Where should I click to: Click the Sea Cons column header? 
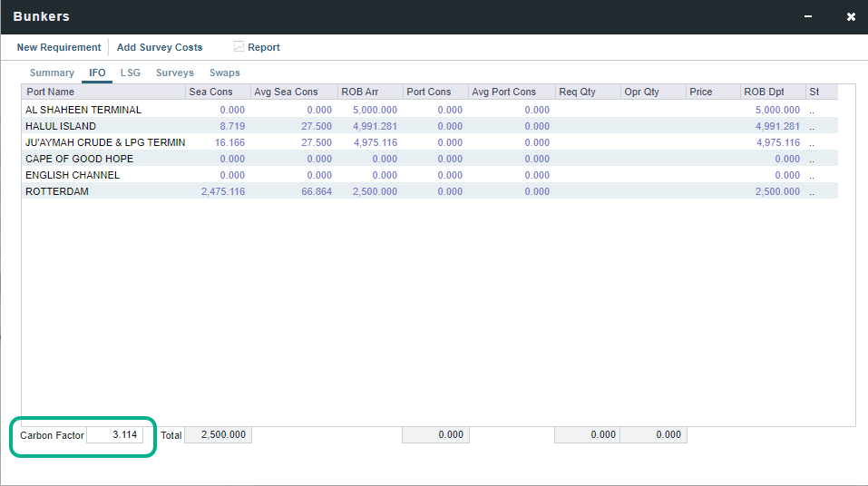click(x=210, y=92)
